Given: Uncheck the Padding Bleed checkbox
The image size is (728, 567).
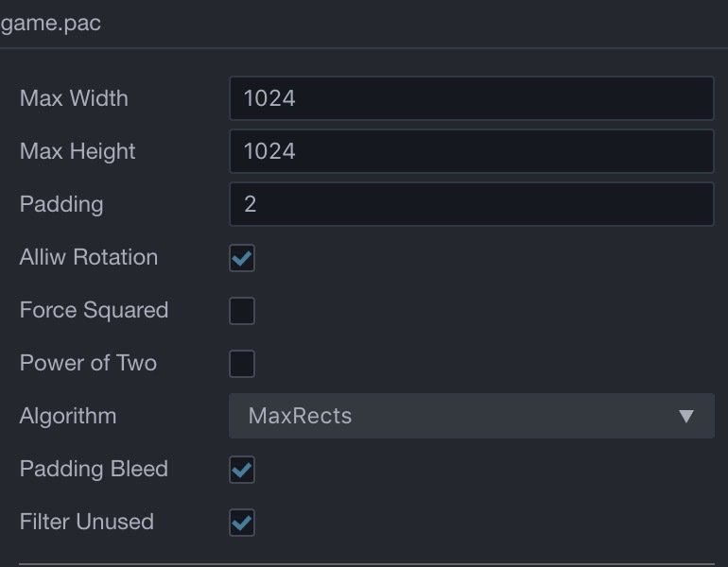Looking at the screenshot, I should coord(242,470).
